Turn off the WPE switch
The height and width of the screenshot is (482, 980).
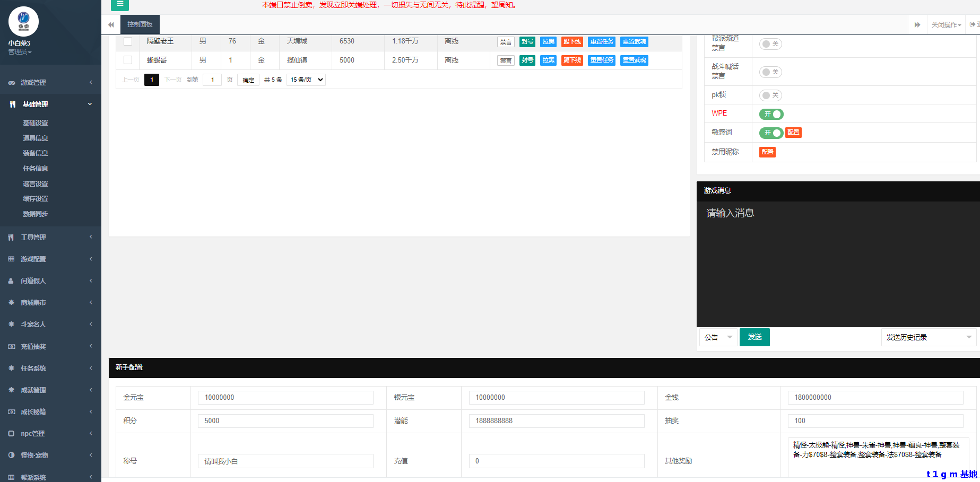[x=771, y=114]
